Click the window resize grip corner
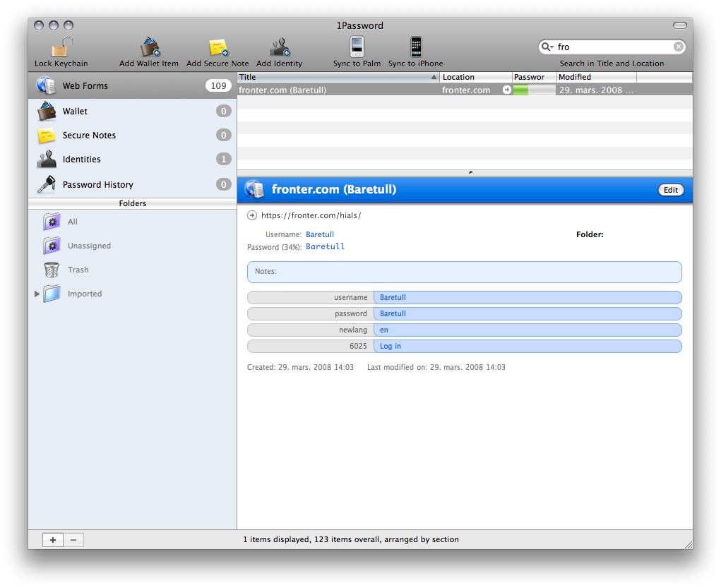 [x=688, y=544]
